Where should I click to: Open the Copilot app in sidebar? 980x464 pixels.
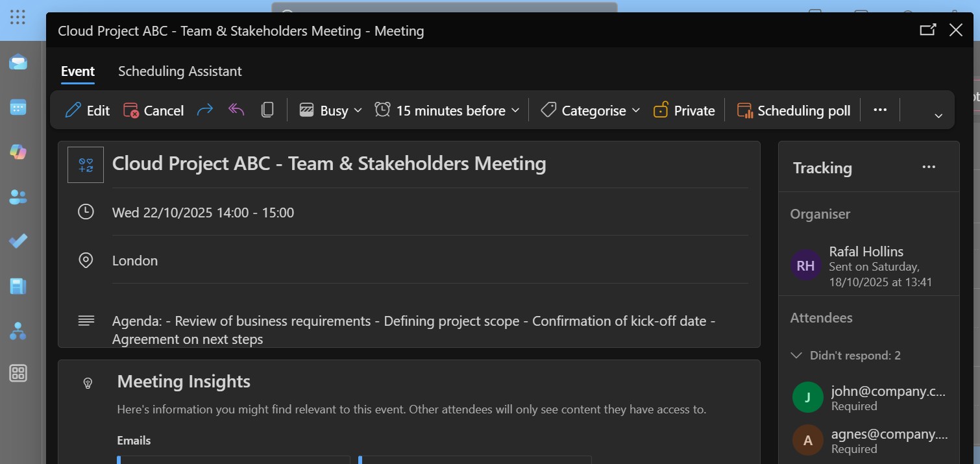click(x=18, y=152)
